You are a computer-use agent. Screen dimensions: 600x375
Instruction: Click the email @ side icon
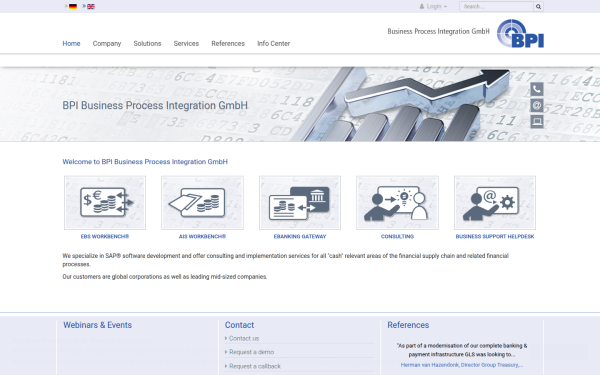click(x=537, y=105)
